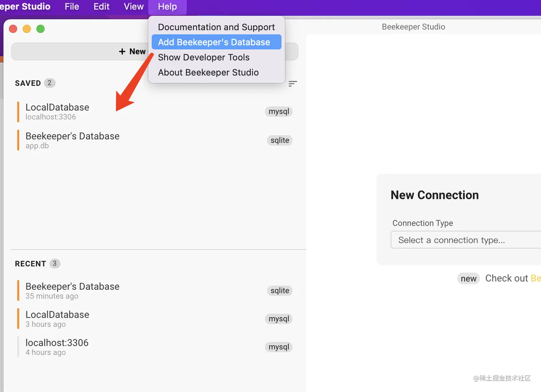Click the SAVED section header
This screenshot has height=392, width=541.
click(28, 83)
